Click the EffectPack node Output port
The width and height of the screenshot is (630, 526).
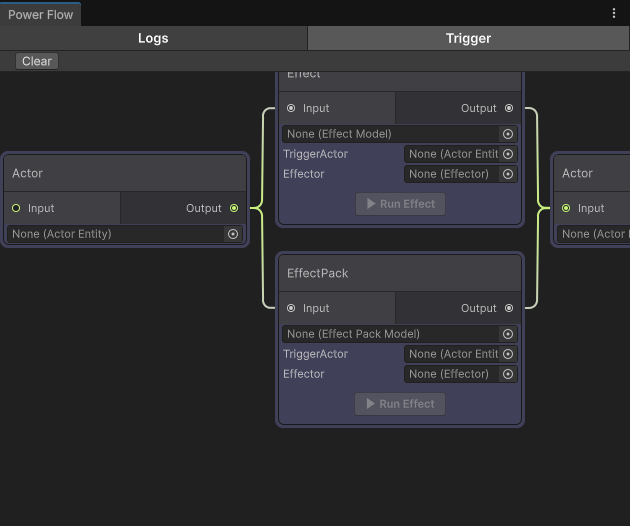[509, 308]
